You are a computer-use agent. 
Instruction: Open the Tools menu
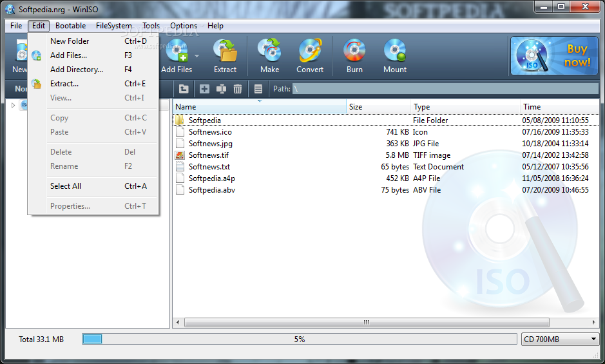click(x=151, y=26)
